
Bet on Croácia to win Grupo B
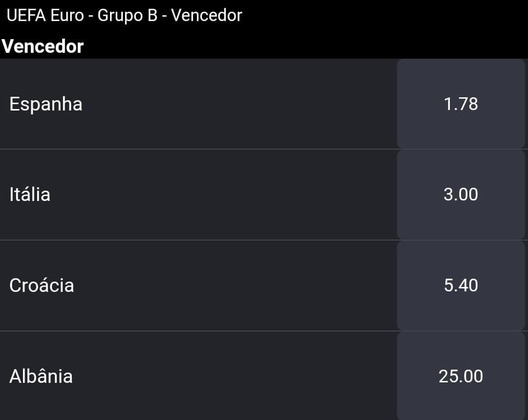461,285
